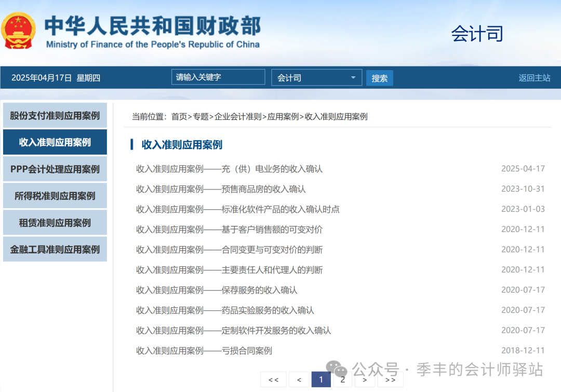
Task: Select 所得税准则应用案例 in the sidebar
Action: click(x=55, y=196)
